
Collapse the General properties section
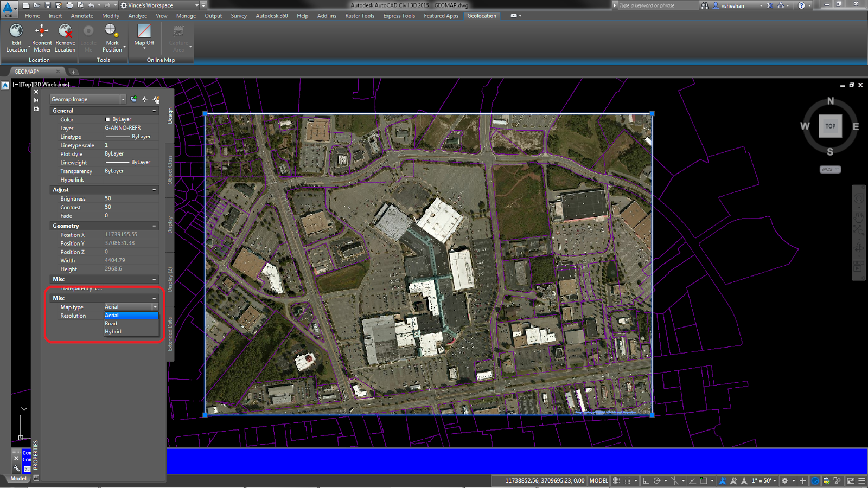[155, 111]
